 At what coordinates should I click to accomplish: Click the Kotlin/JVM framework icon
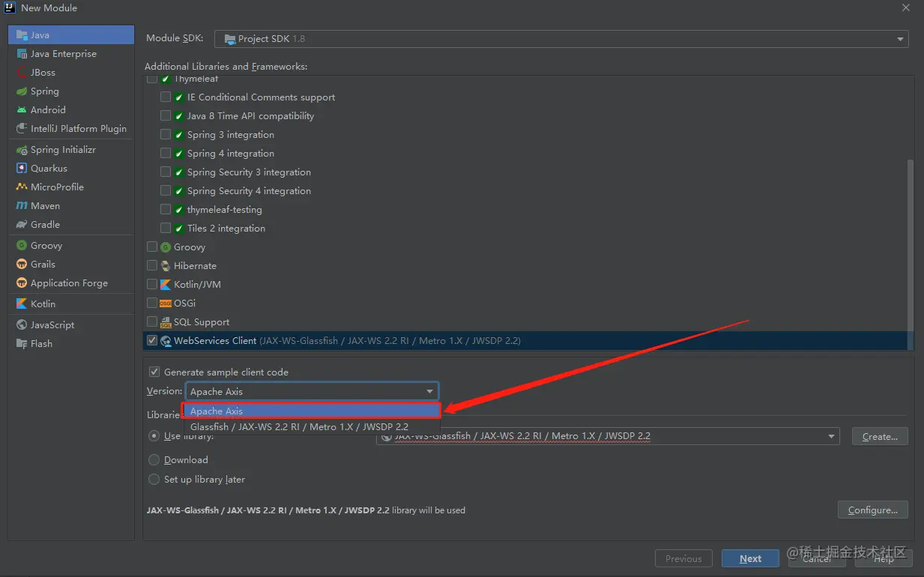(166, 285)
